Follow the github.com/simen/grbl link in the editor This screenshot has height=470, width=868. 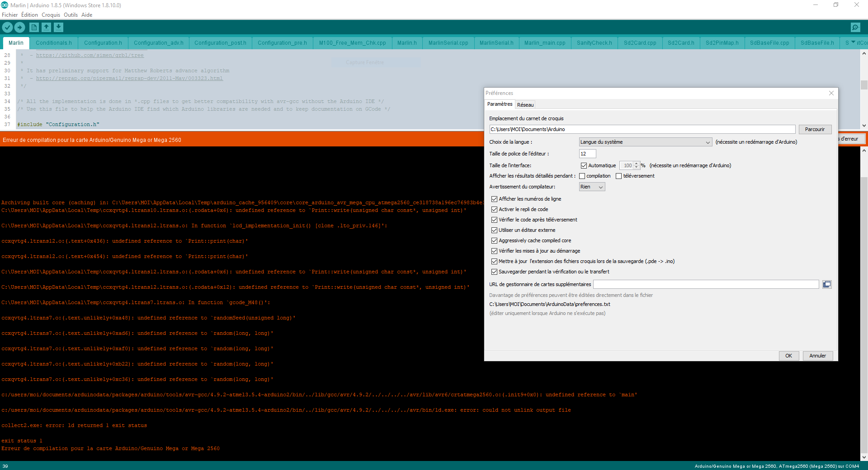[90, 56]
